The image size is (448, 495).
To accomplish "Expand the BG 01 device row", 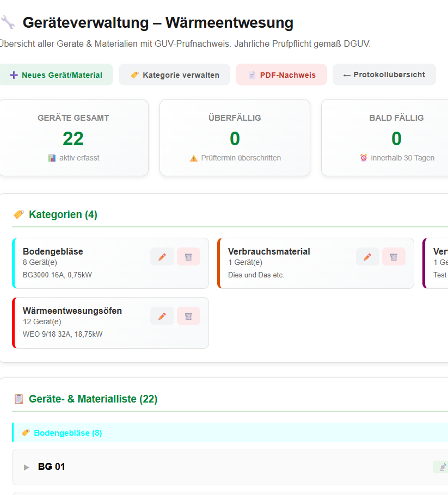I will pos(27,467).
